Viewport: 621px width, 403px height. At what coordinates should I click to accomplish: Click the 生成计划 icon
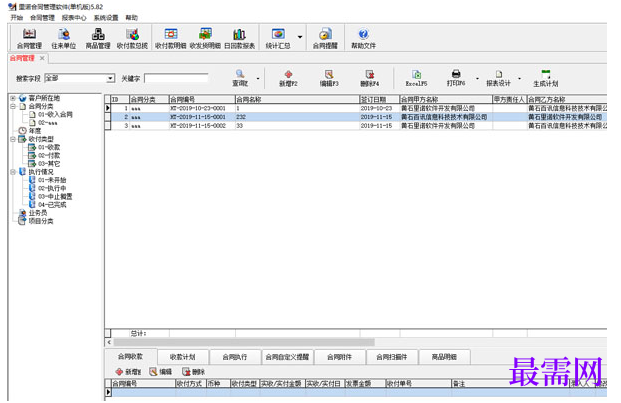click(x=546, y=78)
